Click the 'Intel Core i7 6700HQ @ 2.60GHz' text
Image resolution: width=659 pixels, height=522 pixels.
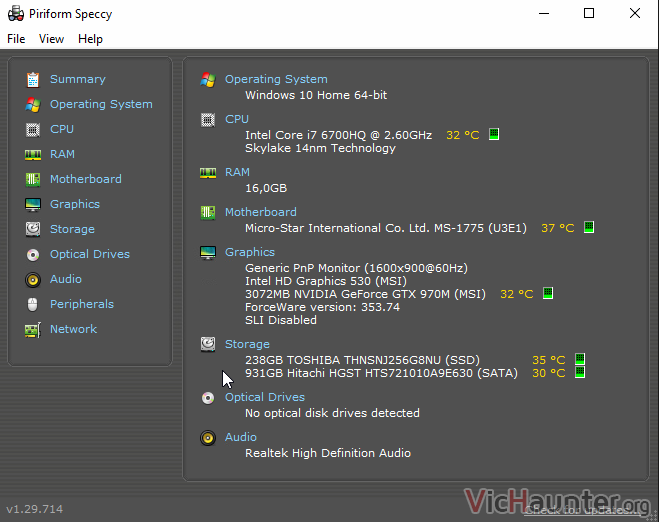(x=338, y=135)
